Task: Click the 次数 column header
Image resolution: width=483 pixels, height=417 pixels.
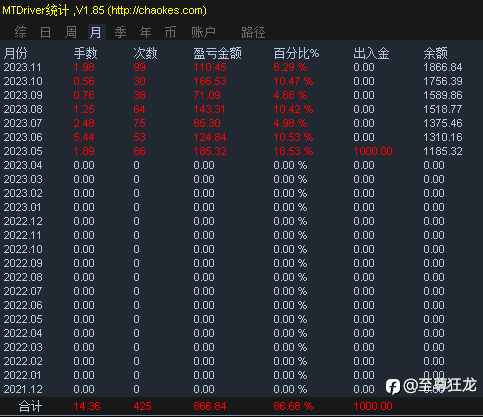Action: coord(145,53)
